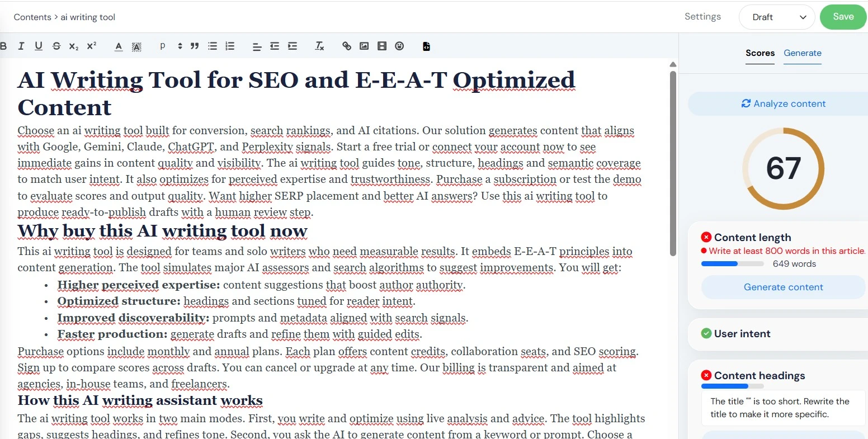Click the paragraph format up-down arrows
This screenshot has width=868, height=439.
pos(180,46)
